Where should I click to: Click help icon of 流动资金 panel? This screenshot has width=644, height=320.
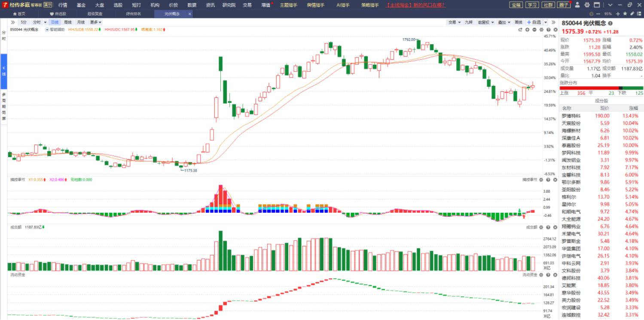pos(548,275)
